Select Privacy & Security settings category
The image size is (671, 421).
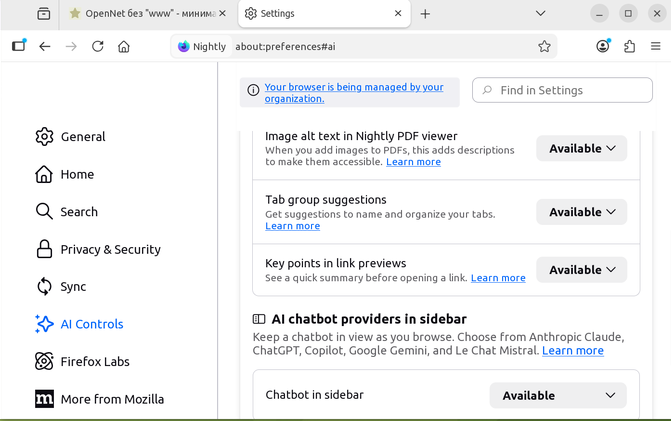[110, 249]
